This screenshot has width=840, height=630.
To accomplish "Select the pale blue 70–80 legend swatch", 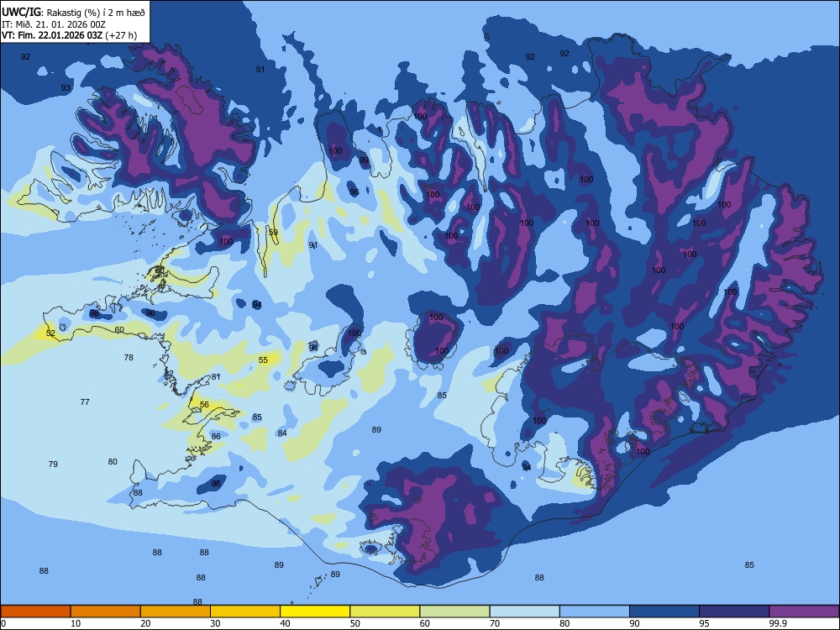I will [524, 612].
